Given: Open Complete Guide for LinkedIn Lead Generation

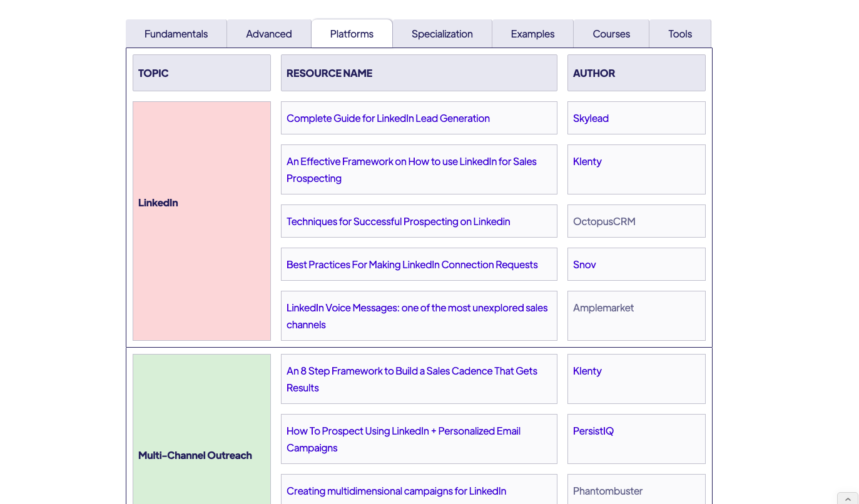Looking at the screenshot, I should [388, 118].
